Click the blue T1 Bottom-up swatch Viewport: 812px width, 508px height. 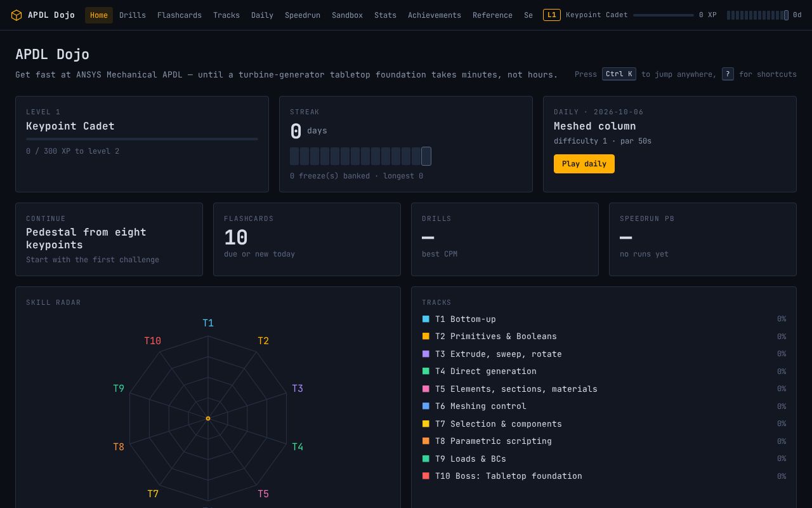[x=426, y=319]
